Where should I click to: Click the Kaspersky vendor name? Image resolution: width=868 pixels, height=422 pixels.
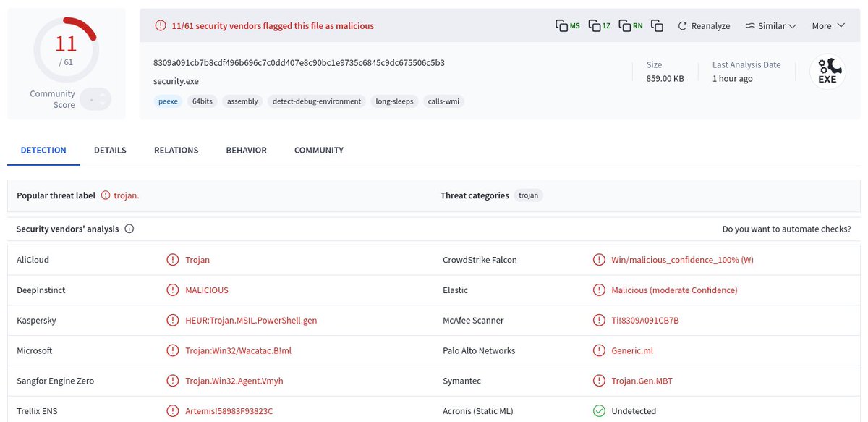click(x=36, y=320)
